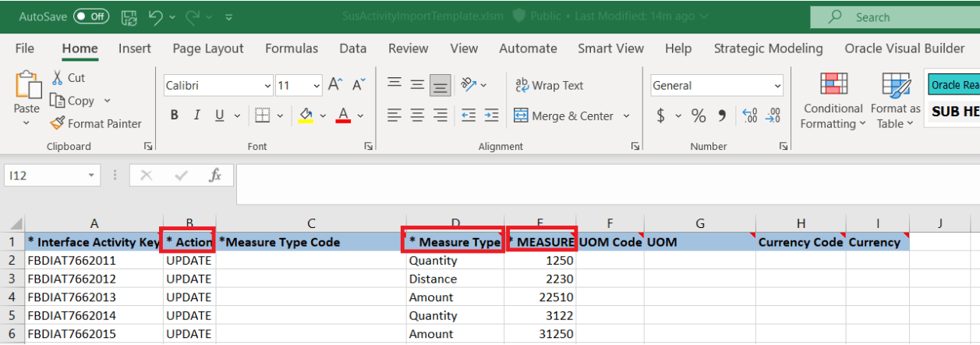Toggle the AutoSave switch
This screenshot has width=980, height=345.
(91, 16)
